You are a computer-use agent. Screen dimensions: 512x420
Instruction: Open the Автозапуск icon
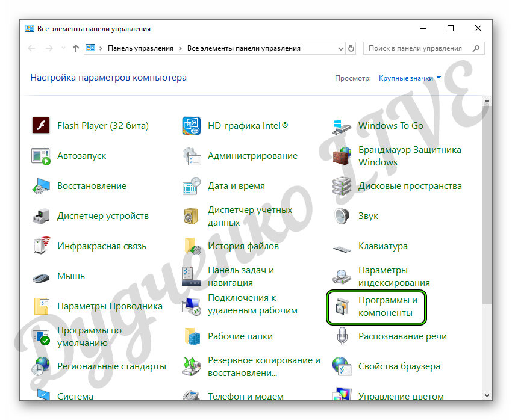tap(41, 156)
